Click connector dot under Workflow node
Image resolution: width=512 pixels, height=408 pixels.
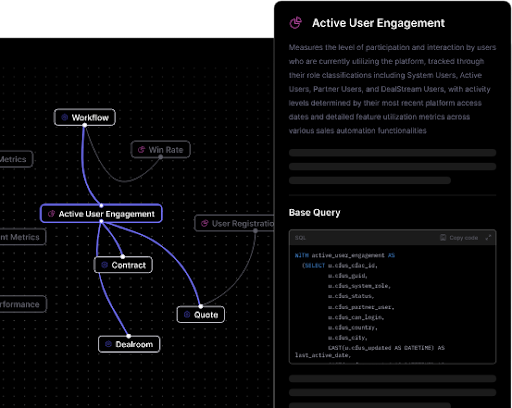(85, 125)
